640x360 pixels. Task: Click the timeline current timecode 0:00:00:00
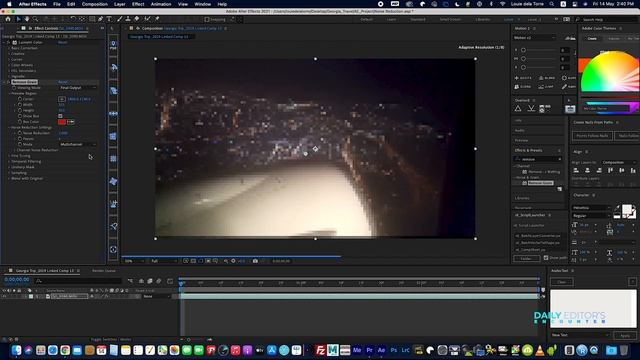point(17,280)
